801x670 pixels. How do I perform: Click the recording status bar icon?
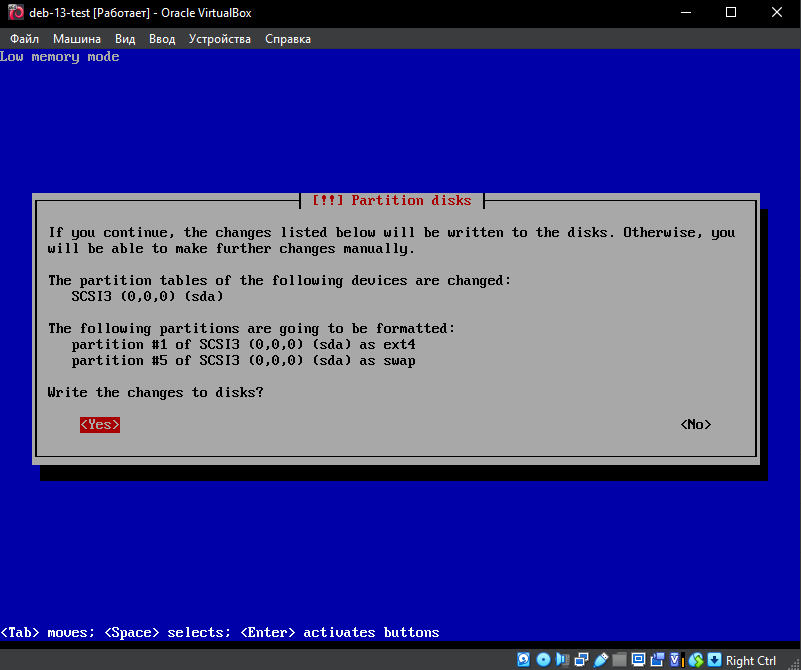point(657,660)
